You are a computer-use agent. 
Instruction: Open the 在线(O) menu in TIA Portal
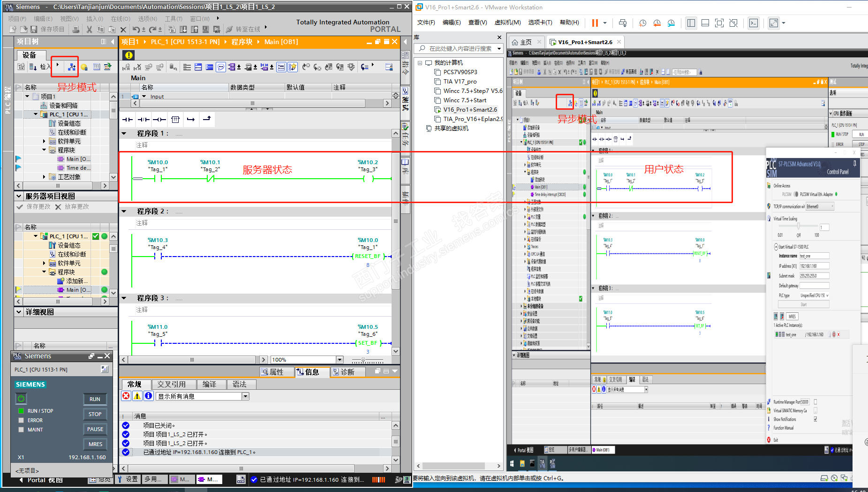tap(121, 19)
